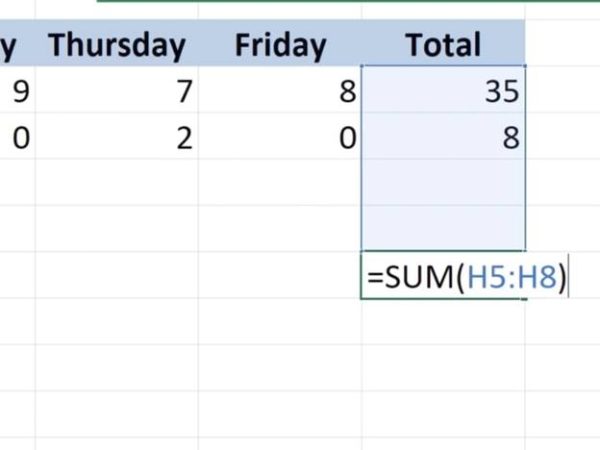Click the Friday cell with value 8
This screenshot has width=600, height=450.
click(x=280, y=90)
